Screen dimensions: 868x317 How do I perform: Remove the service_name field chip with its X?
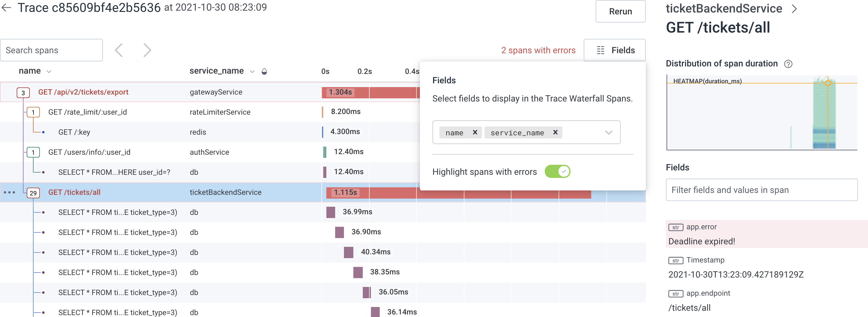[x=556, y=132]
